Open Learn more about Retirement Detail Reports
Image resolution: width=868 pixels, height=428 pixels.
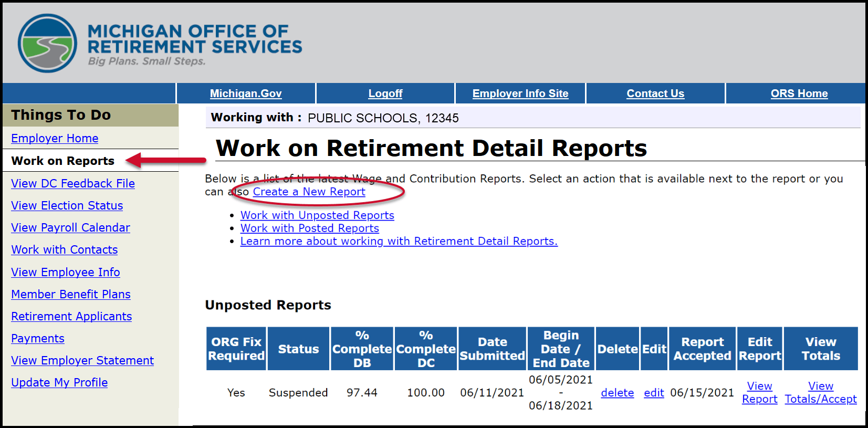[x=399, y=241]
